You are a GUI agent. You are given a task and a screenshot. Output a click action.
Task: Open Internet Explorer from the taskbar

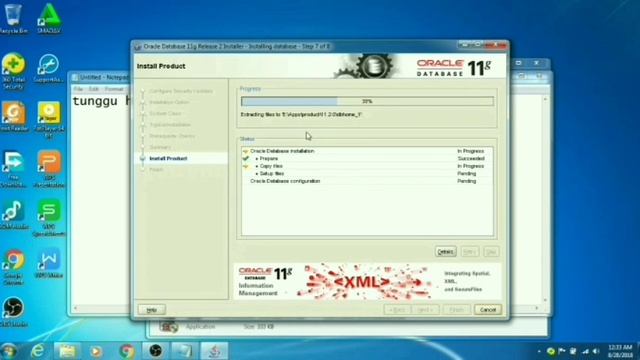point(38,351)
